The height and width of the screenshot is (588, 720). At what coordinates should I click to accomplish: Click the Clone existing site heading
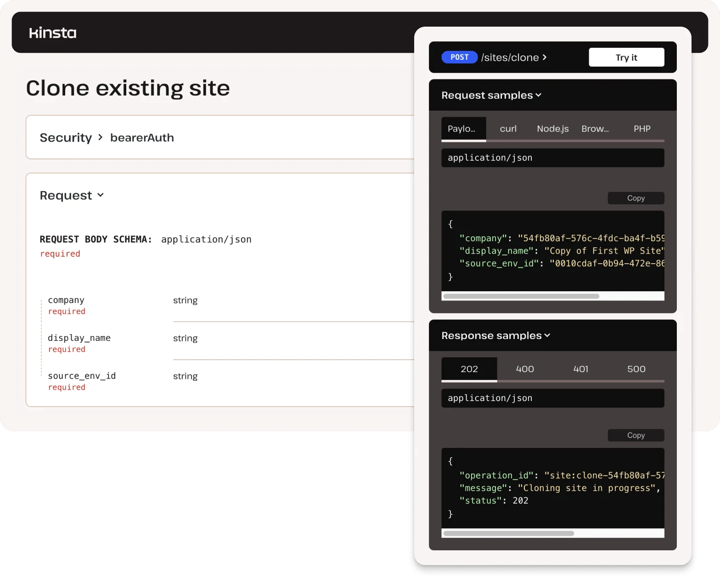point(128,88)
